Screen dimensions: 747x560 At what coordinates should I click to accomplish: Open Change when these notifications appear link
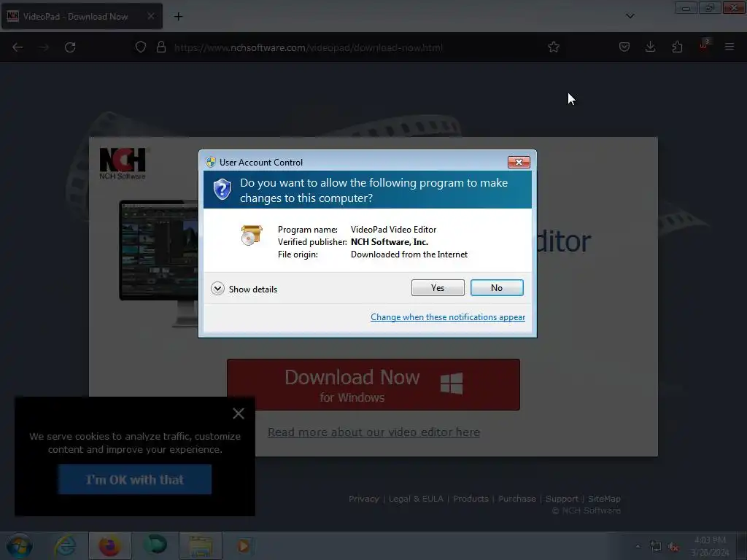(x=447, y=317)
